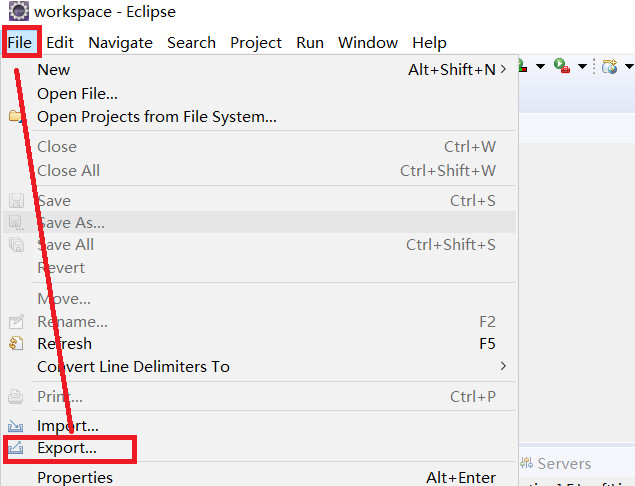Open the Project menu
The height and width of the screenshot is (486, 635).
(256, 43)
